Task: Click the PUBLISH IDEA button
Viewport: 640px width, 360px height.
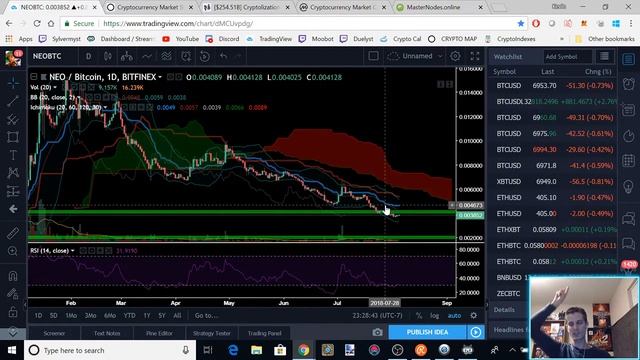Action: (x=427, y=332)
